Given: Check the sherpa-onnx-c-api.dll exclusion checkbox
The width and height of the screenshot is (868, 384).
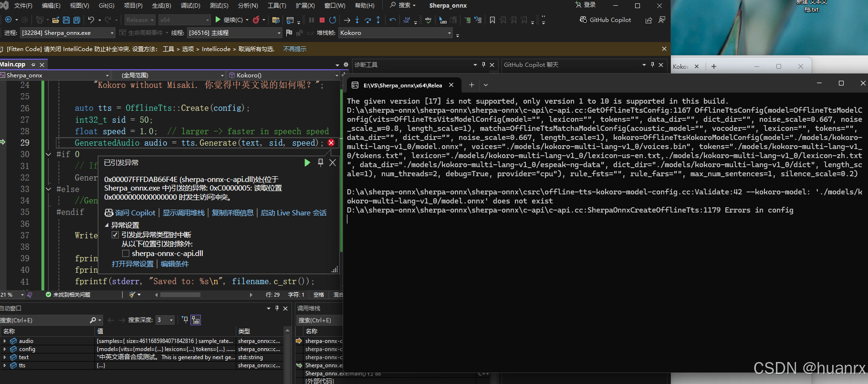Looking at the screenshot, I should click(125, 254).
